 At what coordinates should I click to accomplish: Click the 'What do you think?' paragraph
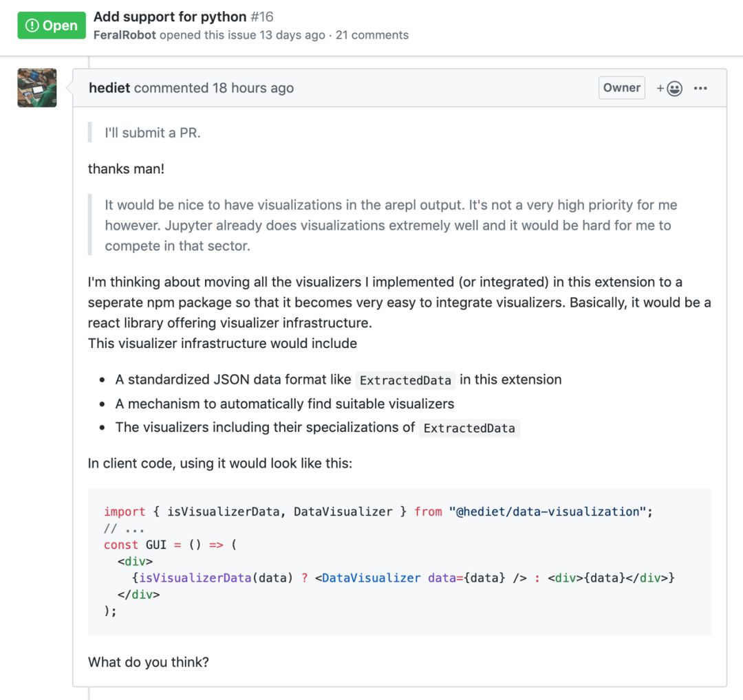(x=148, y=663)
